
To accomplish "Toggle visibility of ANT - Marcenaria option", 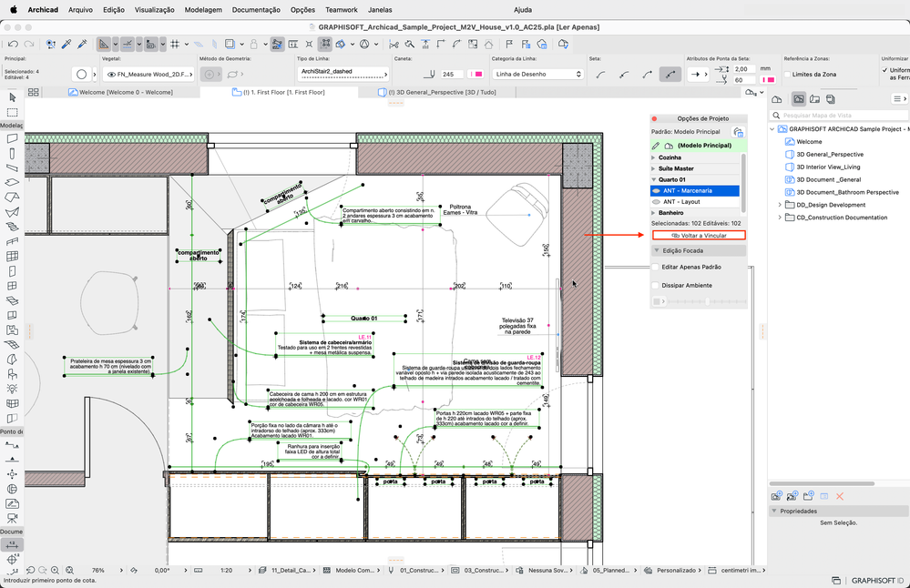I will (657, 191).
